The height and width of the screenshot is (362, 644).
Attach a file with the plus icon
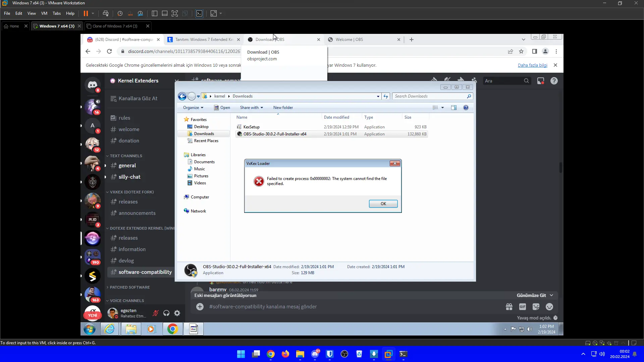(x=200, y=307)
